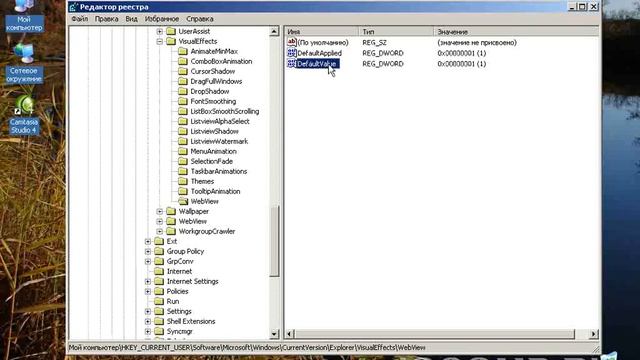This screenshot has height=360, width=640.
Task: Sort values by the Значение column header
Action: tap(516, 31)
